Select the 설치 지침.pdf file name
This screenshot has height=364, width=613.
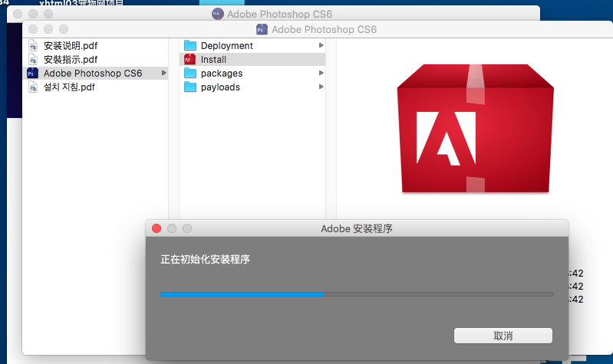click(x=69, y=87)
